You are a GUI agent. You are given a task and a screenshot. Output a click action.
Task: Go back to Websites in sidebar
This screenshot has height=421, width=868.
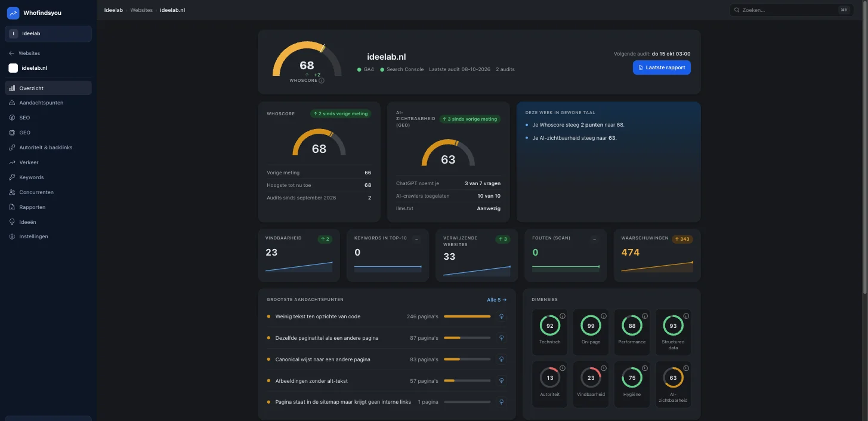pyautogui.click(x=24, y=53)
